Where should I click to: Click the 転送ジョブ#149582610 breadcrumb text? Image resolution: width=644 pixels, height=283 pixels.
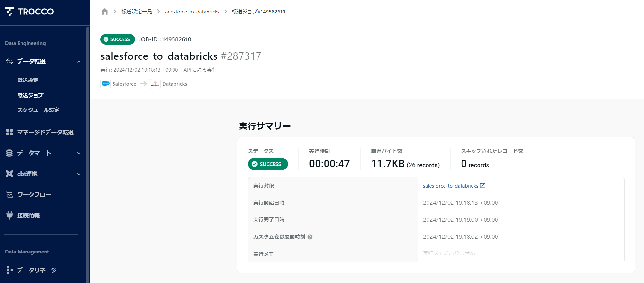tap(258, 12)
